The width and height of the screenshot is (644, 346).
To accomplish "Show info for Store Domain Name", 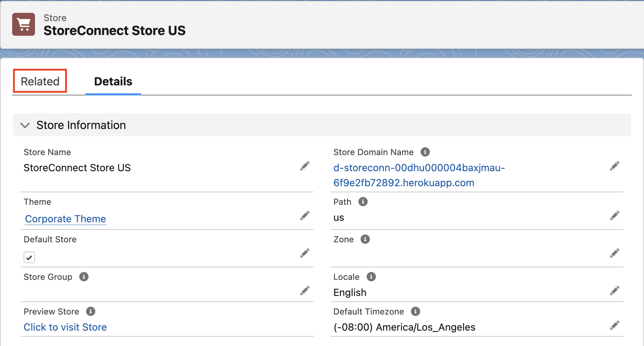I will [425, 152].
